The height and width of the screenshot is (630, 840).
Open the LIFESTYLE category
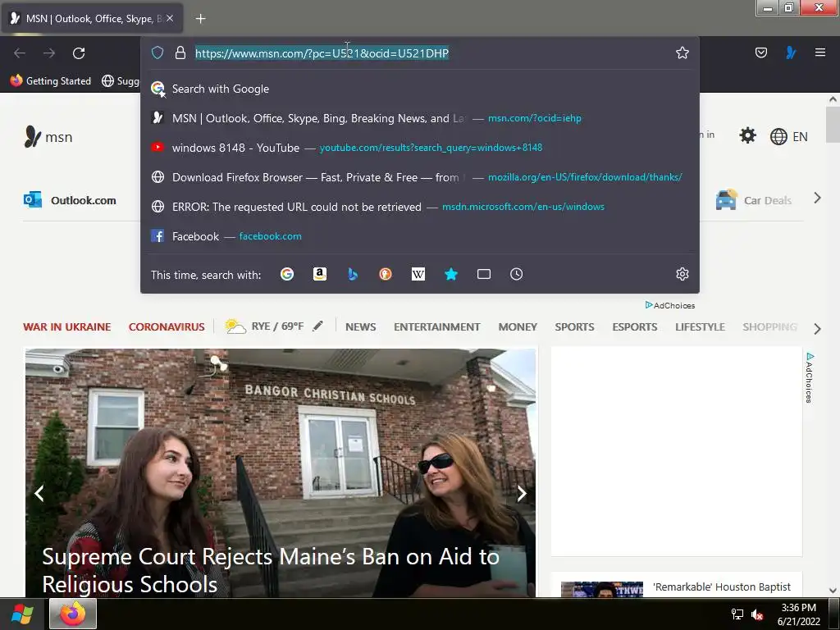pos(701,326)
